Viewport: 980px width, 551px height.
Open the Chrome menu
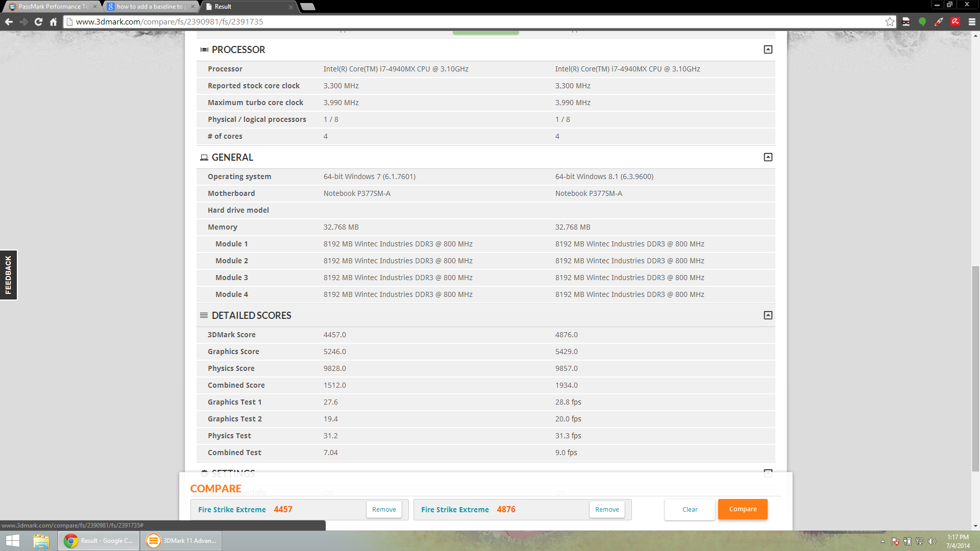[x=972, y=22]
